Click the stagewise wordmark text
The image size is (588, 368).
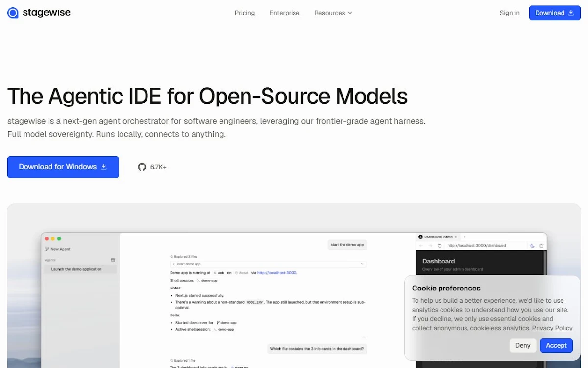point(47,13)
